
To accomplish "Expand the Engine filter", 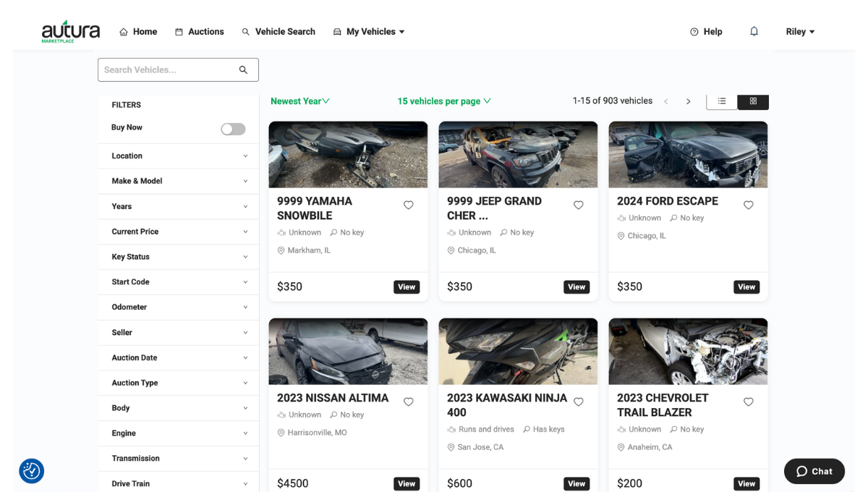I will pyautogui.click(x=179, y=433).
